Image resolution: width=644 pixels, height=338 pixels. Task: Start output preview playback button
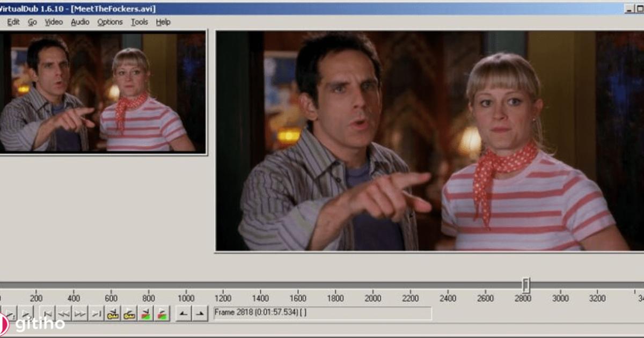click(x=26, y=313)
